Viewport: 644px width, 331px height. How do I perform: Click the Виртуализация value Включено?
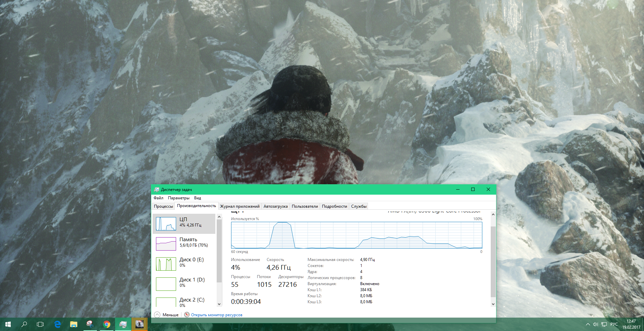[370, 284]
